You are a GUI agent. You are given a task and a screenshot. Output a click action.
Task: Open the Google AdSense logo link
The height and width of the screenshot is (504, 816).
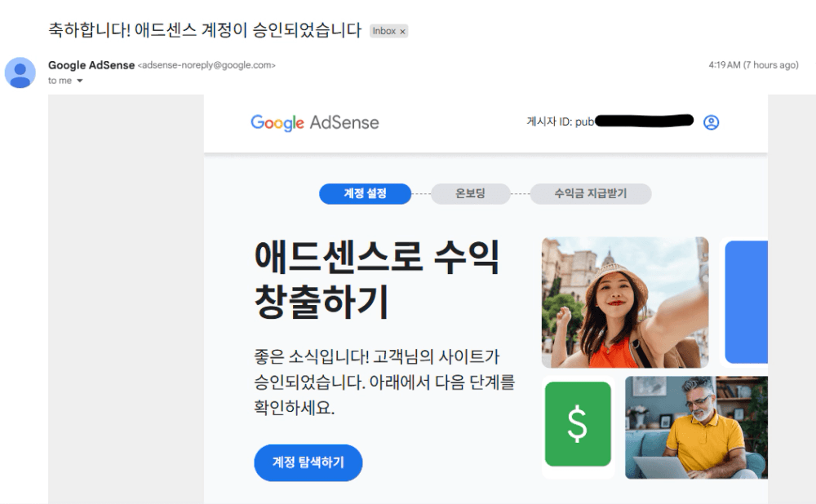[x=315, y=123]
